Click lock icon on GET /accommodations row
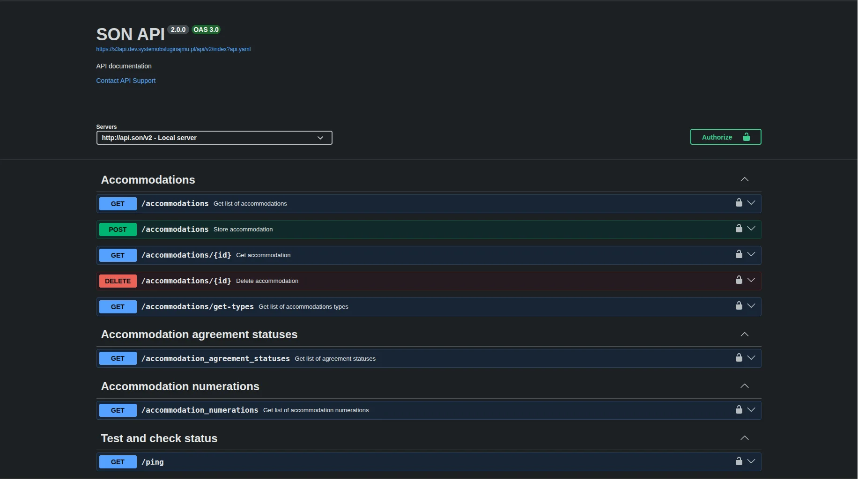858x504 pixels. [739, 203]
